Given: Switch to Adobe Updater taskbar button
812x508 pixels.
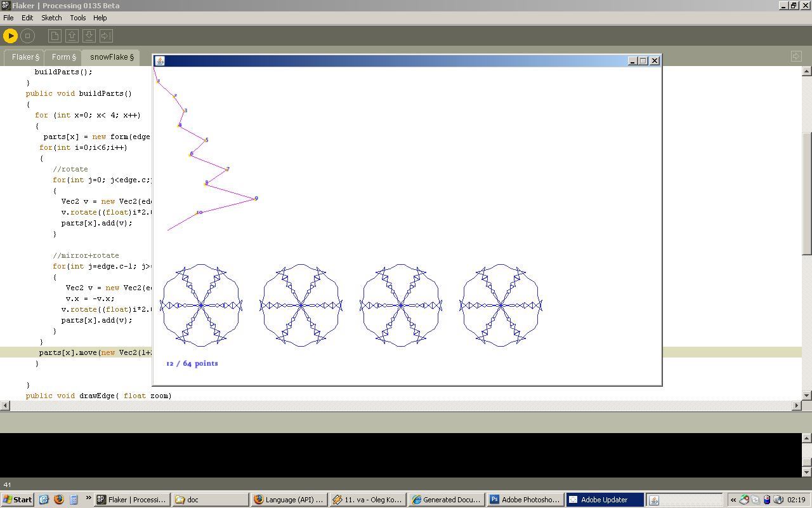Looking at the screenshot, I should point(605,500).
